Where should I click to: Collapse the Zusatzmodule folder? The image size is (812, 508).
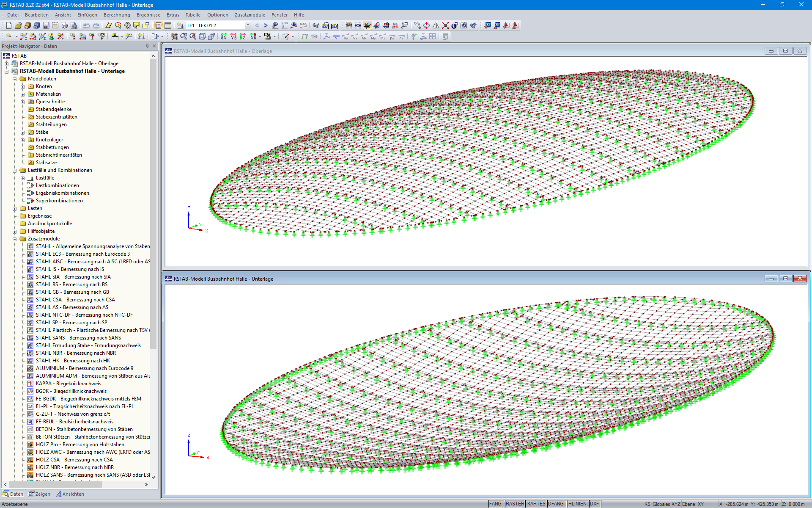[15, 239]
